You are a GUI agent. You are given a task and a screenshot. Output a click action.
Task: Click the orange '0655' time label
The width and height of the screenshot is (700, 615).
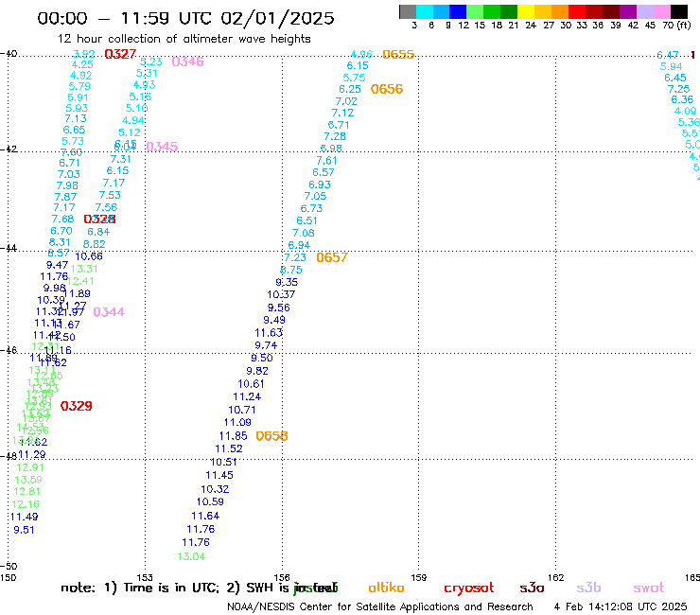click(x=398, y=55)
